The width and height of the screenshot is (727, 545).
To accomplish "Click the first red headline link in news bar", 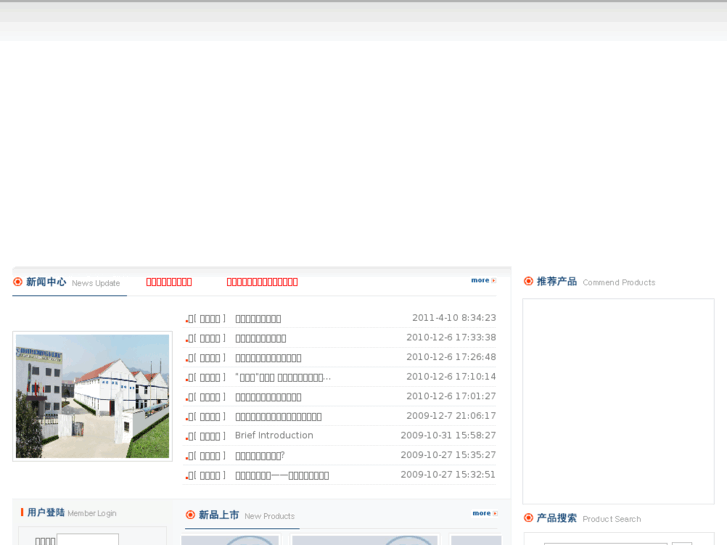I will pyautogui.click(x=169, y=282).
